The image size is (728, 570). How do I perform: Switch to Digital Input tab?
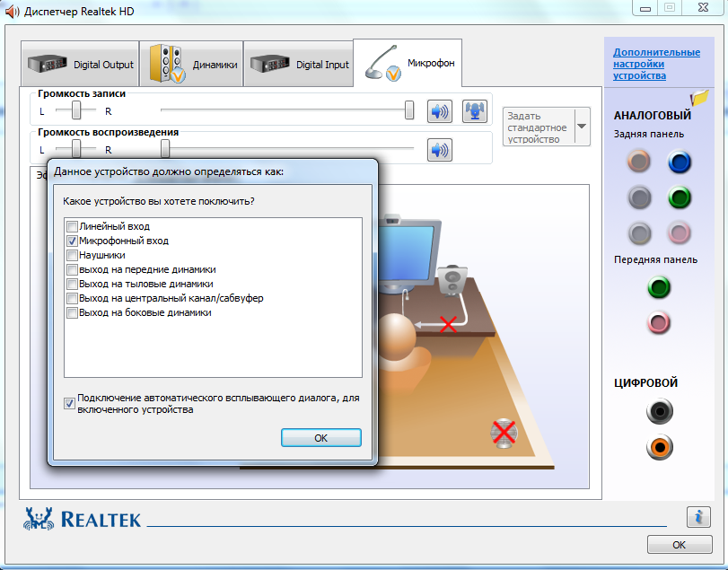click(x=299, y=64)
